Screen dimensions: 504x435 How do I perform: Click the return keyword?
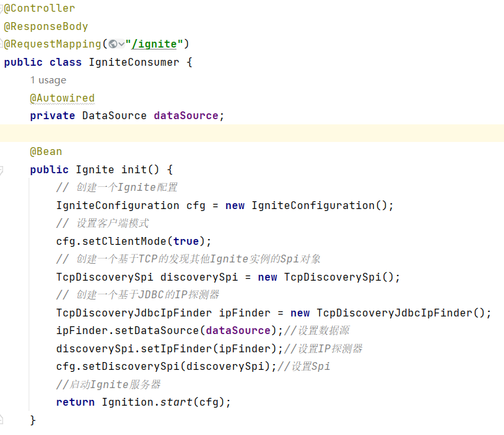pos(76,402)
